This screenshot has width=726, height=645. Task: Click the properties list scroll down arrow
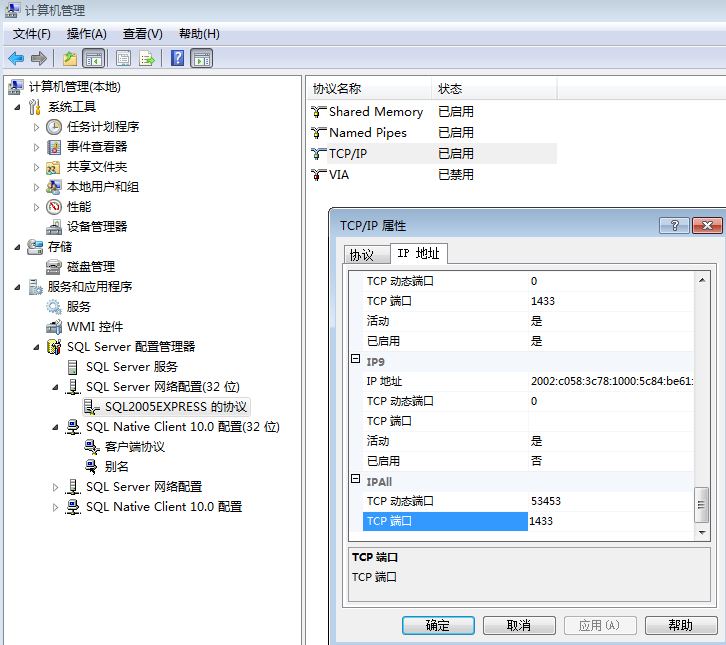pos(702,532)
